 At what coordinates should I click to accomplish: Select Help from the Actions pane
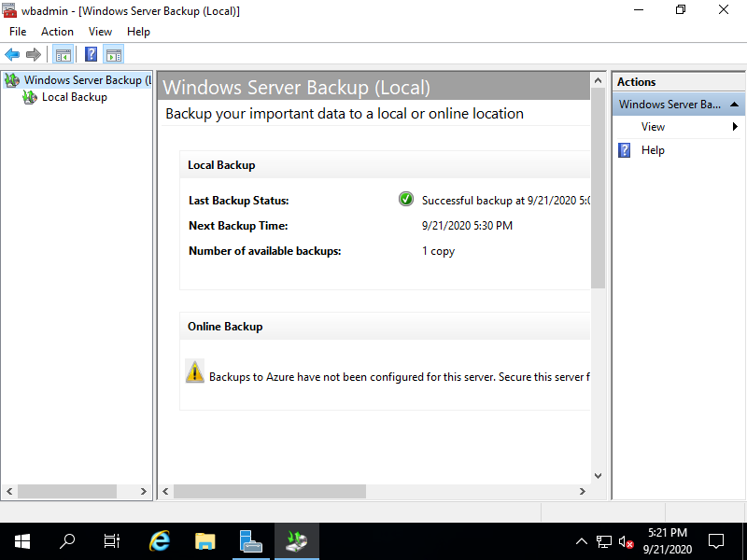(x=653, y=149)
